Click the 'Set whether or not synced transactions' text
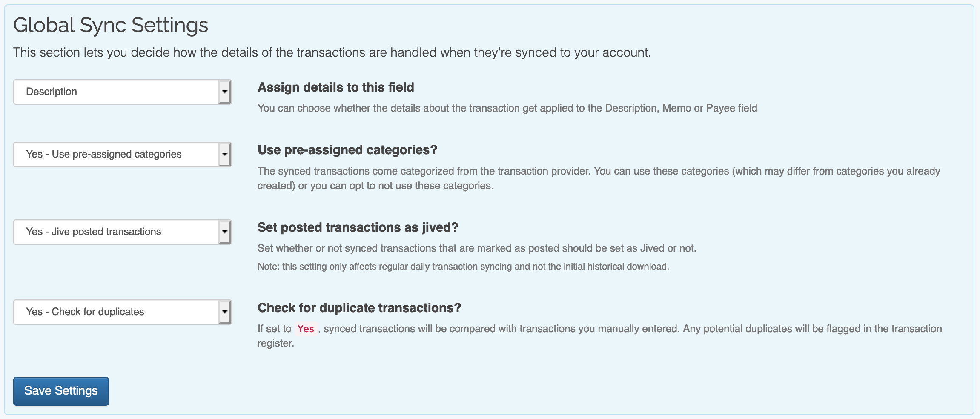Image resolution: width=980 pixels, height=419 pixels. (x=476, y=248)
